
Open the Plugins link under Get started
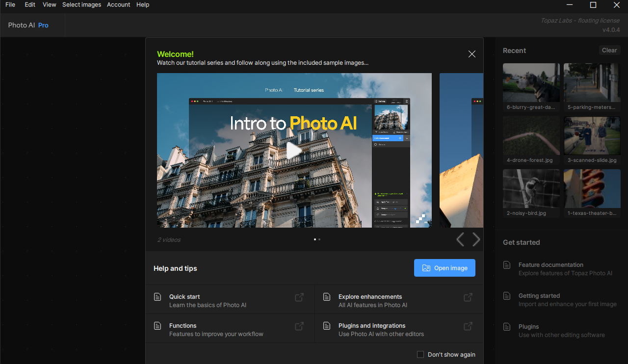click(528, 327)
